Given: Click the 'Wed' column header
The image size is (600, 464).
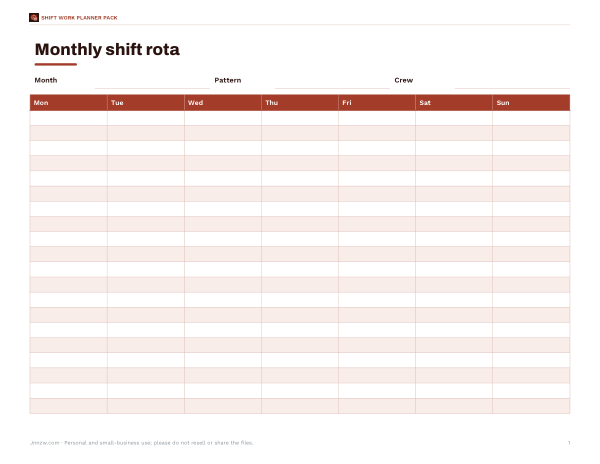Looking at the screenshot, I should point(223,103).
